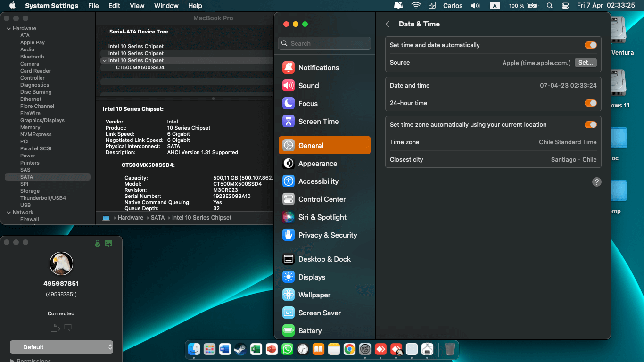Open PowerPoint from the Dock
Viewport: 644px width, 362px height.
pos(272,349)
